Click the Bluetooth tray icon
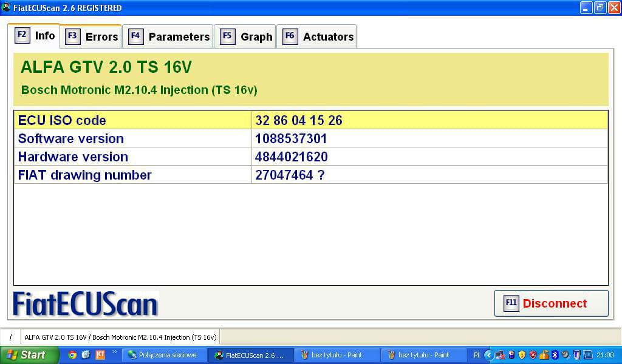 555,356
